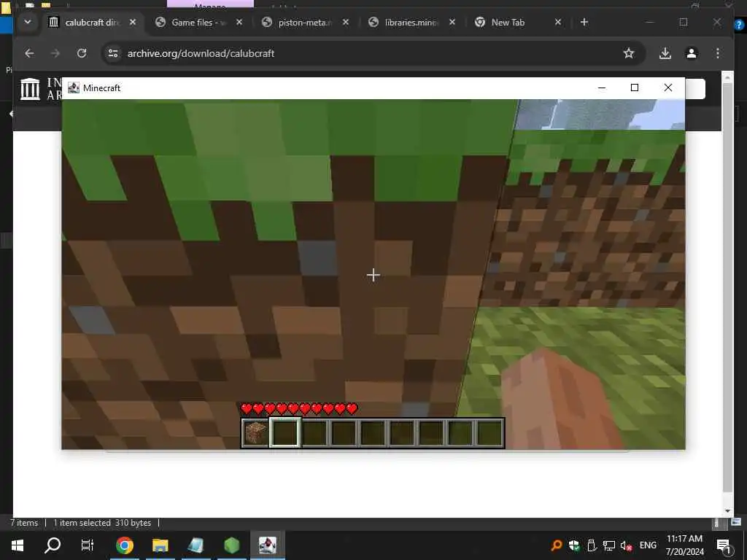The image size is (747, 560).
Task: Open the muted volume tray icon
Action: (627, 545)
